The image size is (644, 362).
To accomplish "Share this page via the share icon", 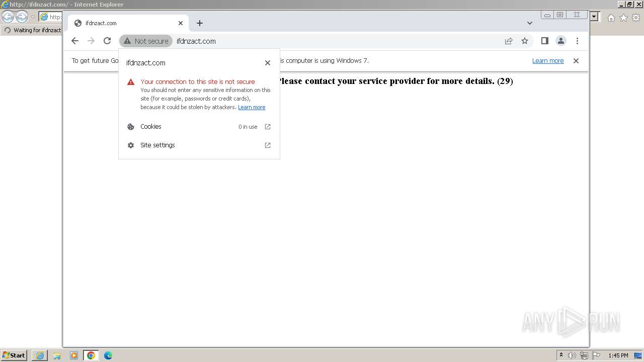I will (509, 41).
